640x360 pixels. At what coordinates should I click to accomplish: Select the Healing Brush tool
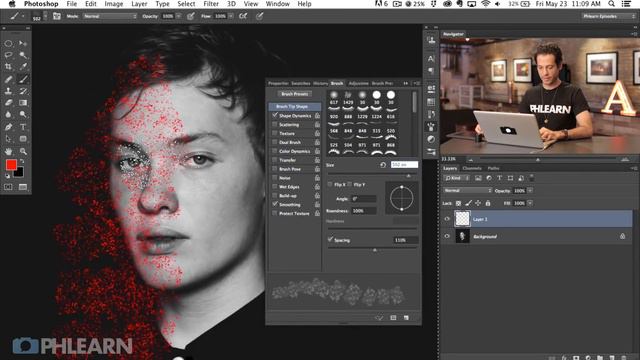[8, 79]
